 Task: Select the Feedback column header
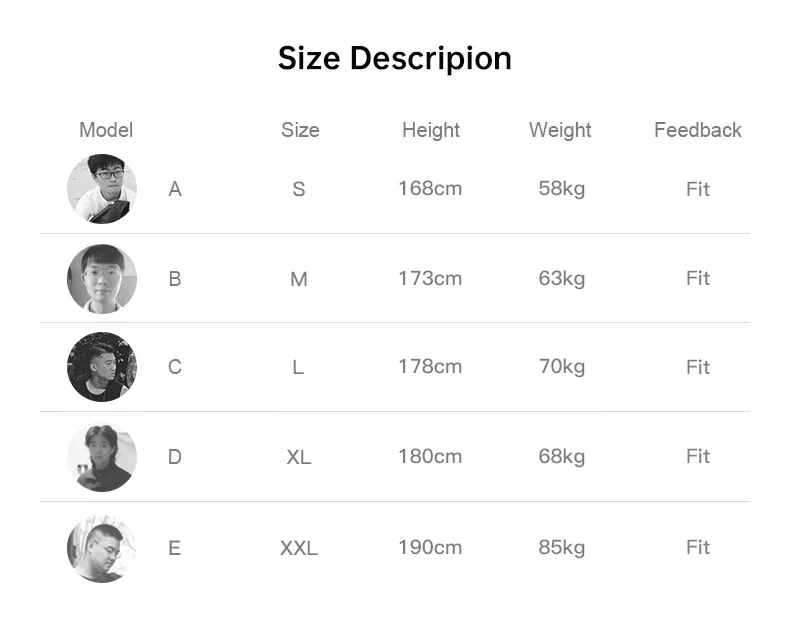point(698,130)
